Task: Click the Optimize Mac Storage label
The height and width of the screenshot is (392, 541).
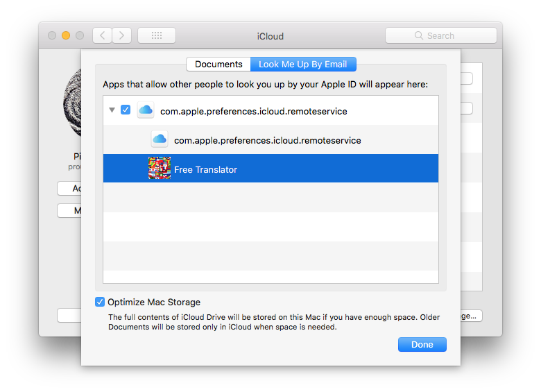Action: [x=154, y=302]
